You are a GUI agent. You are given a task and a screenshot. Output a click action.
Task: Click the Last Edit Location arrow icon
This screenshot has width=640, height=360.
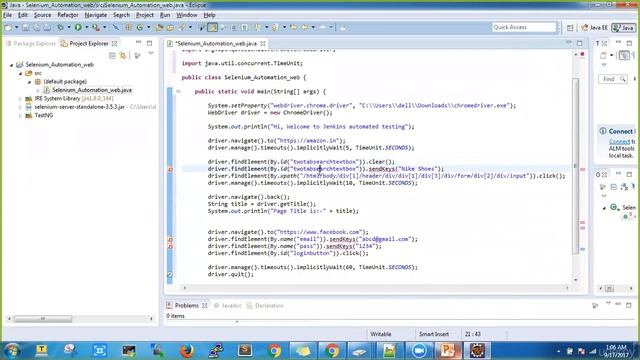(293, 27)
